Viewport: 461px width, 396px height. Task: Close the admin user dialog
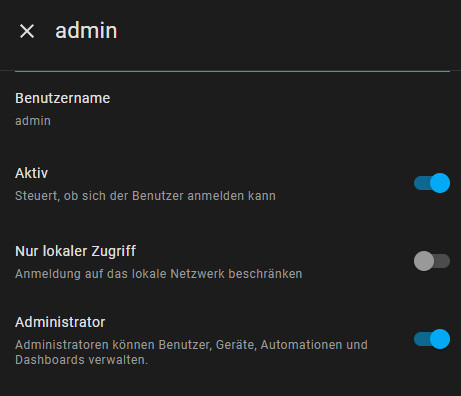27,31
